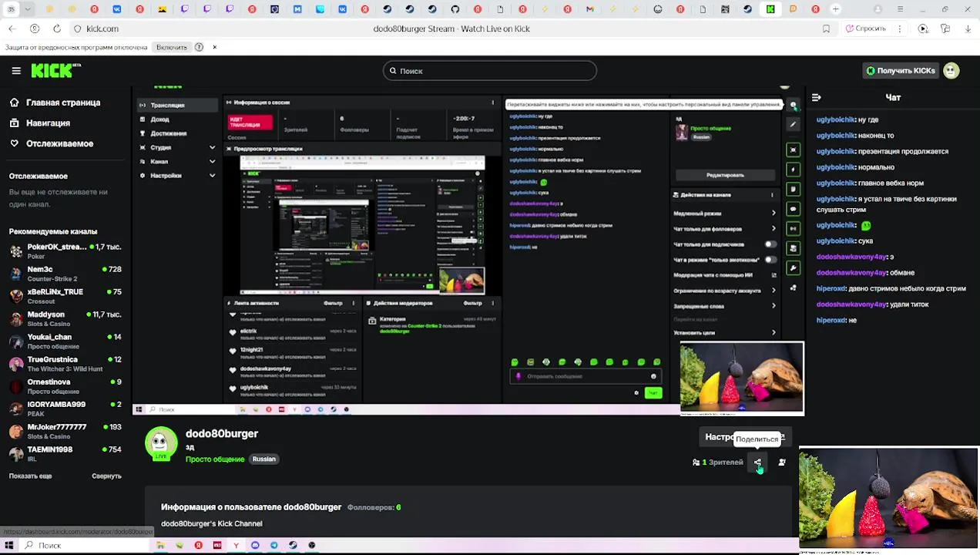980x555 pixels.
Task: Select Доход in dashboard menu
Action: 159,119
